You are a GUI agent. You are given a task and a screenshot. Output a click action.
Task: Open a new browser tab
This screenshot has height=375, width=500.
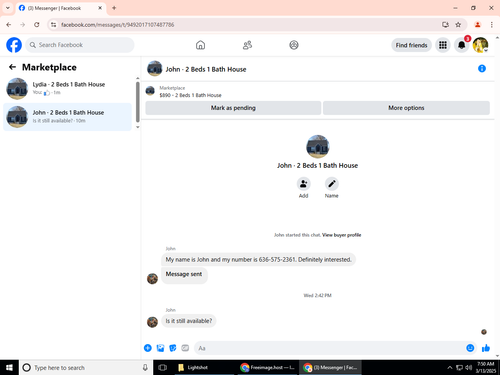click(114, 8)
